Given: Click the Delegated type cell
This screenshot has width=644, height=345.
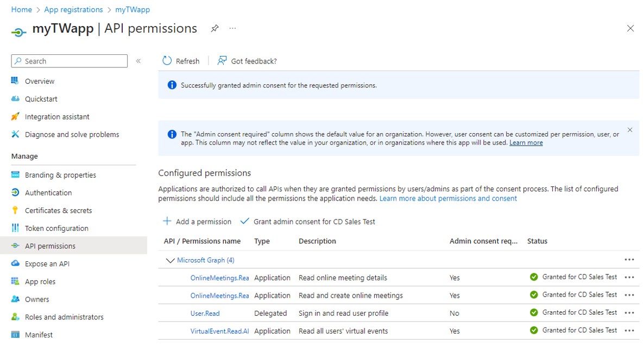Looking at the screenshot, I should coord(270,313).
